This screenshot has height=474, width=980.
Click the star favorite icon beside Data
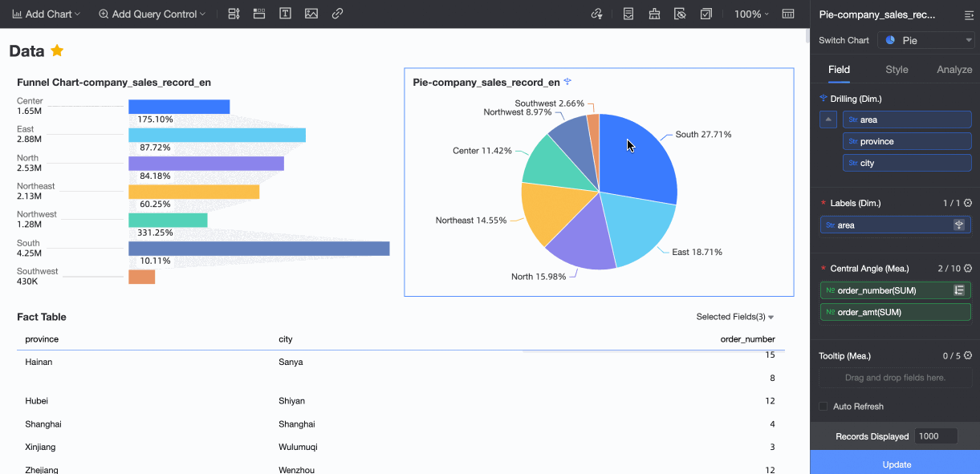tap(57, 51)
